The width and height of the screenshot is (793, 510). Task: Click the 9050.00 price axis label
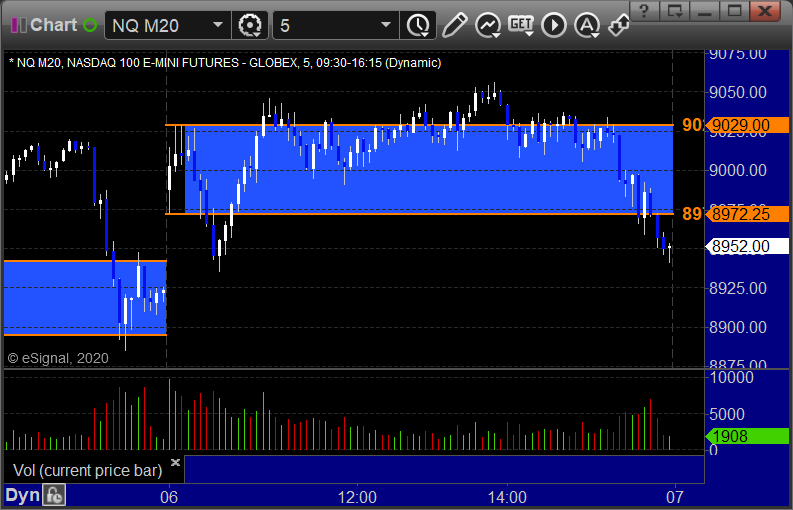pyautogui.click(x=738, y=92)
